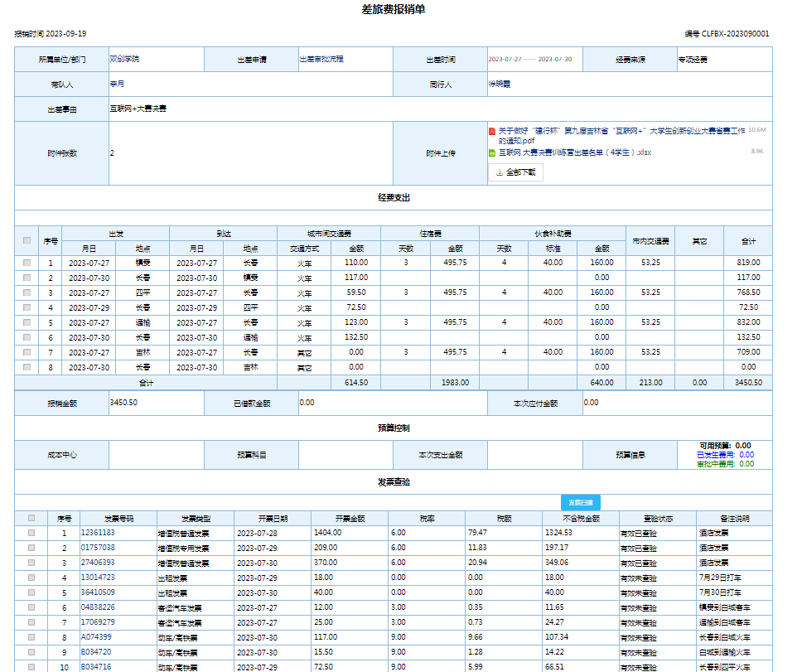Tick the checkbox for invoice 17069279
The image size is (802, 672).
pyautogui.click(x=31, y=622)
